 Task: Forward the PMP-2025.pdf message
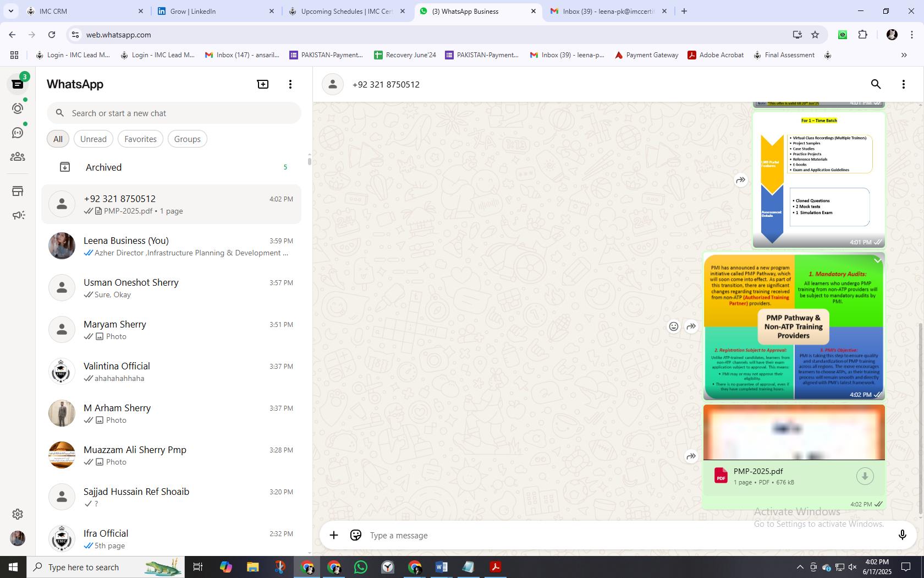pyautogui.click(x=691, y=456)
